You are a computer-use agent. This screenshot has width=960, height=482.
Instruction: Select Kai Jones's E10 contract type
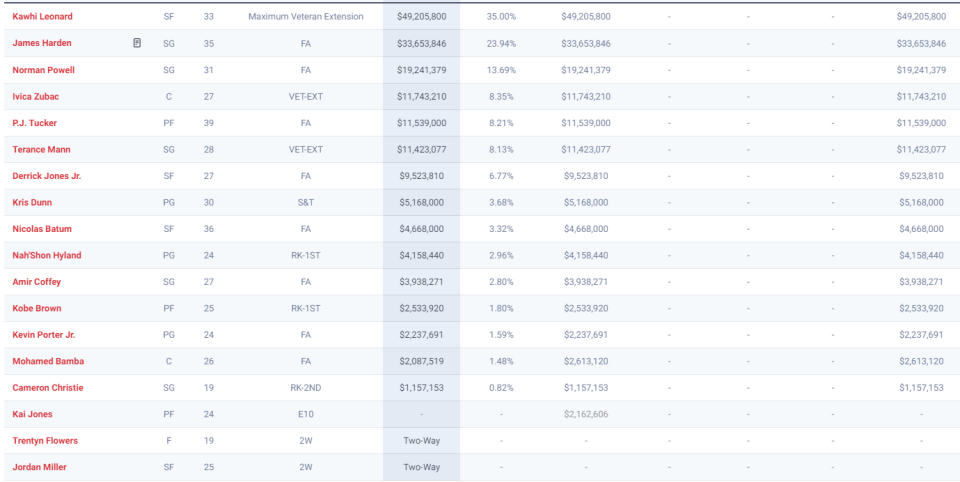[306, 414]
